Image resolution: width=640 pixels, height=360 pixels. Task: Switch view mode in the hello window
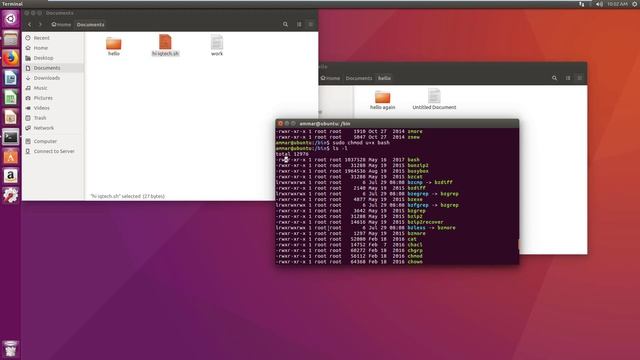[x=568, y=78]
